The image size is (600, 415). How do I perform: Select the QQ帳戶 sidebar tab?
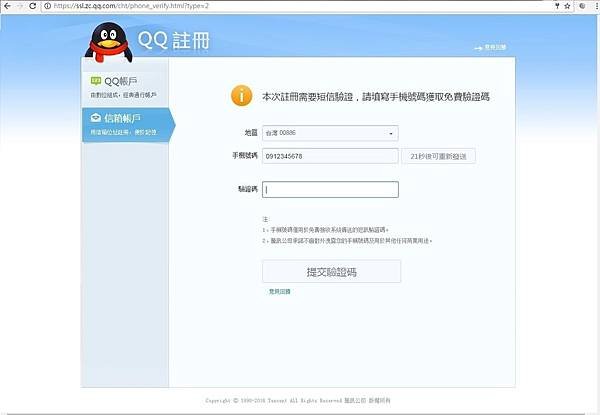125,86
